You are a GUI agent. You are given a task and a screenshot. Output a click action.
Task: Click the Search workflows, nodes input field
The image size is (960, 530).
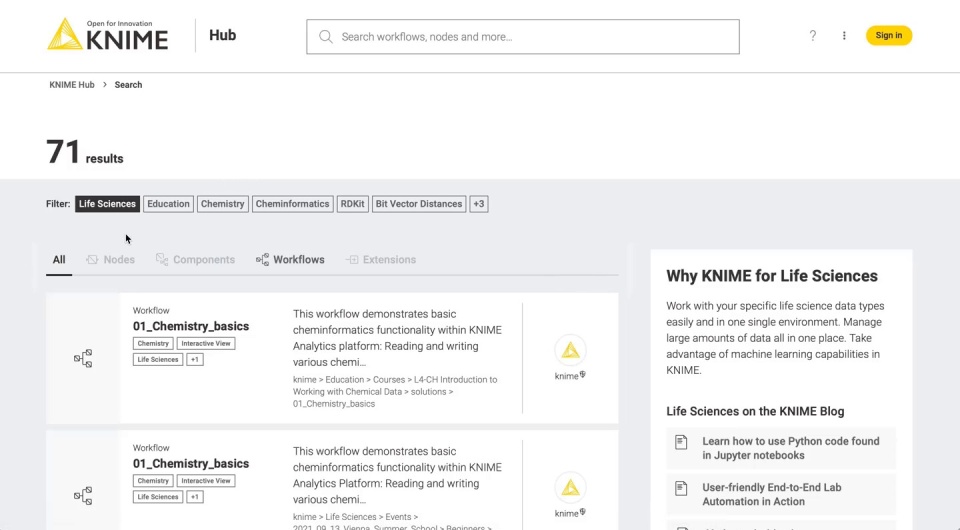523,37
